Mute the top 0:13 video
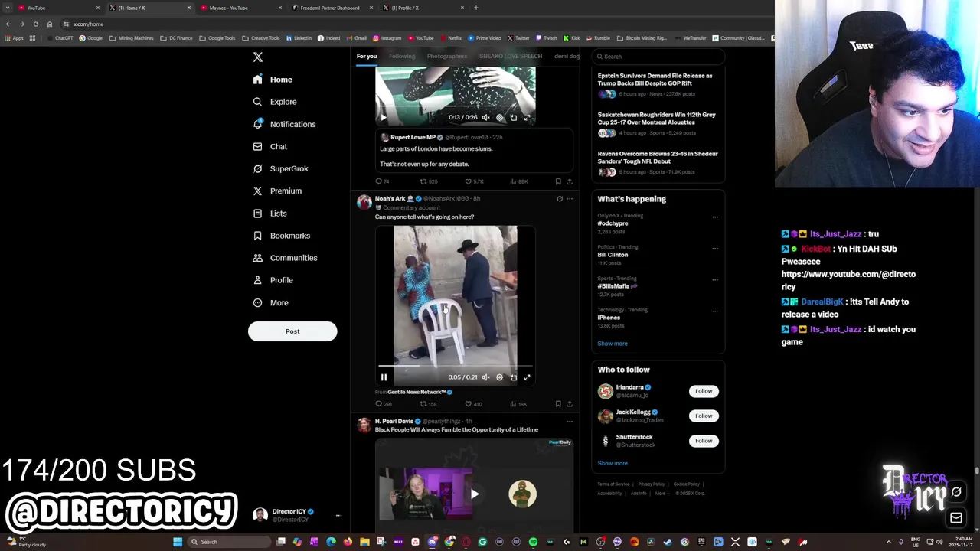This screenshot has width=980, height=551. (x=485, y=118)
